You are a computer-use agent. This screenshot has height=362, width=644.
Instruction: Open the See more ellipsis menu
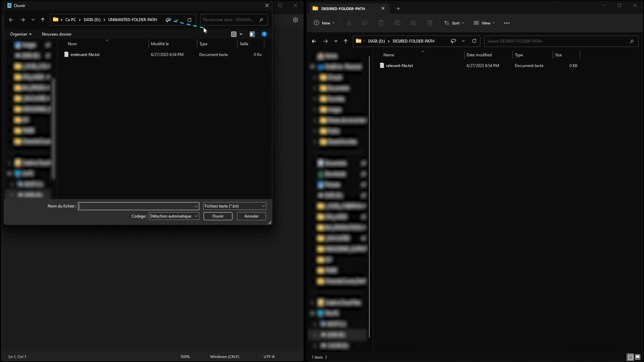[507, 23]
